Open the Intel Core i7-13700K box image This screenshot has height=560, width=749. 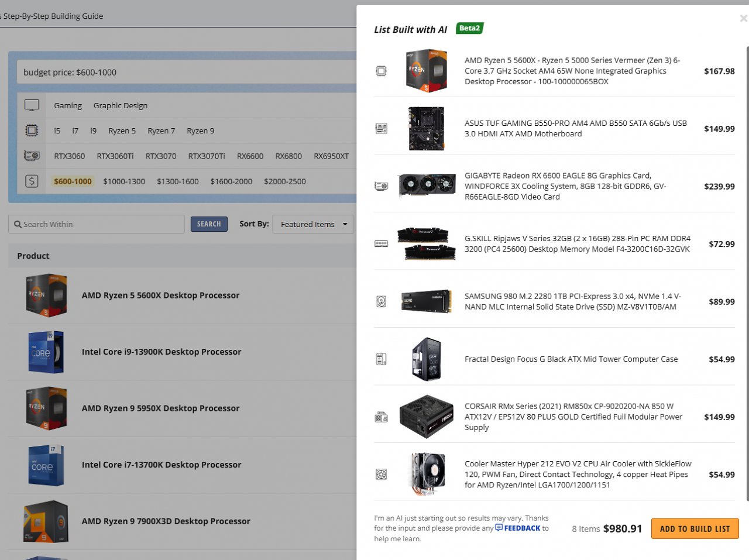click(x=46, y=465)
